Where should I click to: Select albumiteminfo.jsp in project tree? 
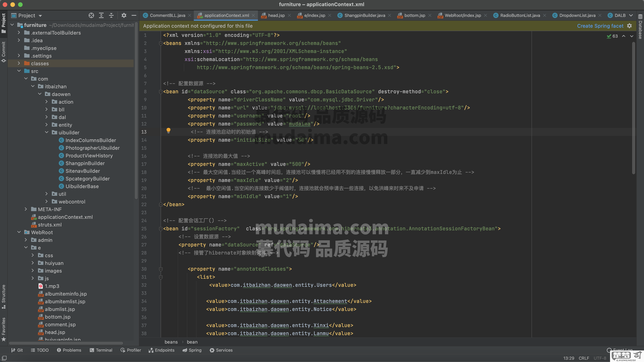[x=65, y=294]
